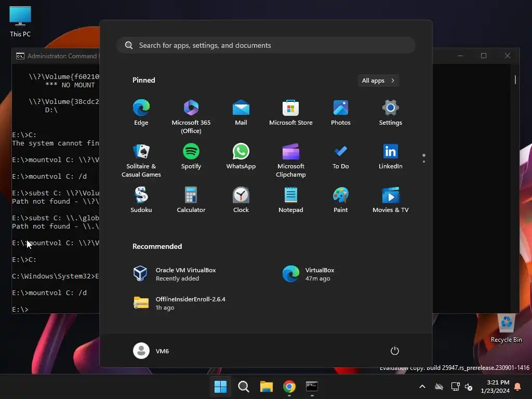
Task: Open Solitaire & Casual Games
Action: click(141, 160)
